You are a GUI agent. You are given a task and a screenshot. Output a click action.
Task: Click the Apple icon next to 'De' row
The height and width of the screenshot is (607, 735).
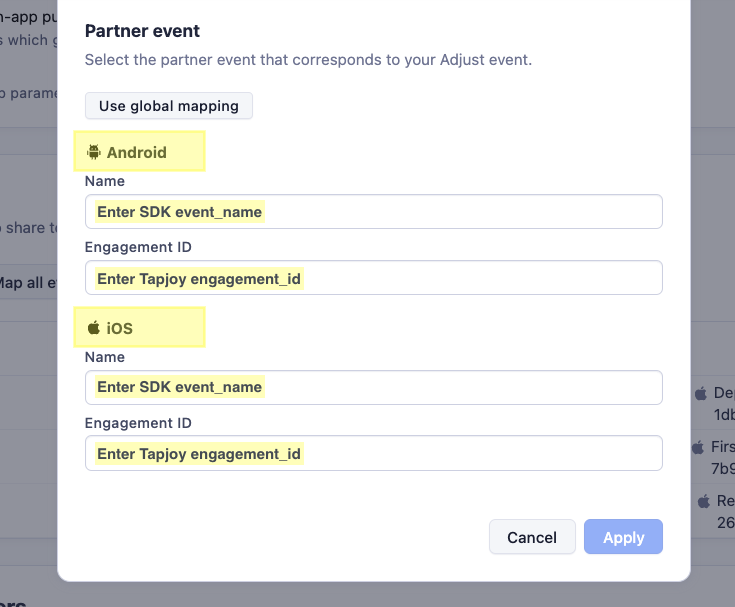[x=701, y=393]
